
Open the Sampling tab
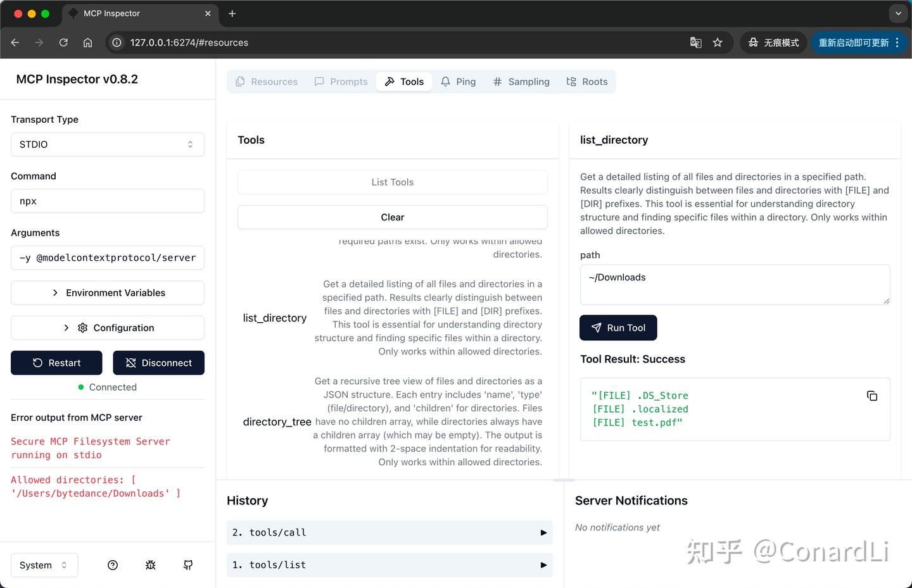[521, 82]
